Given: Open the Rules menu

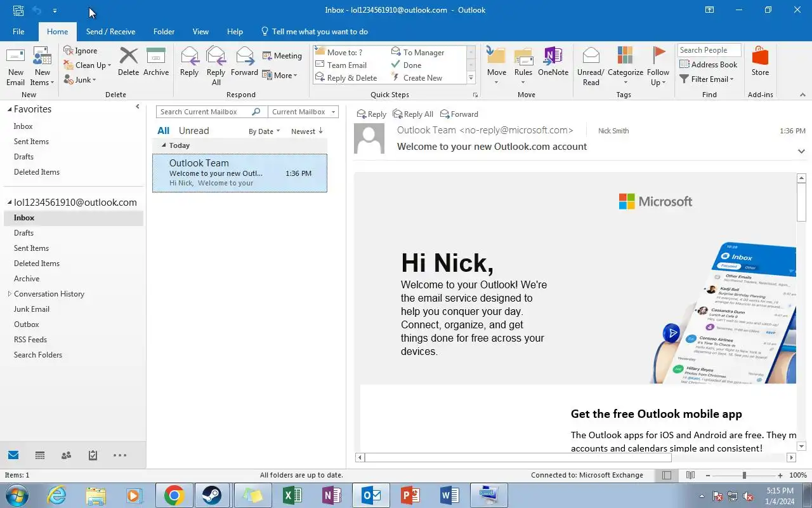Looking at the screenshot, I should click(x=523, y=67).
